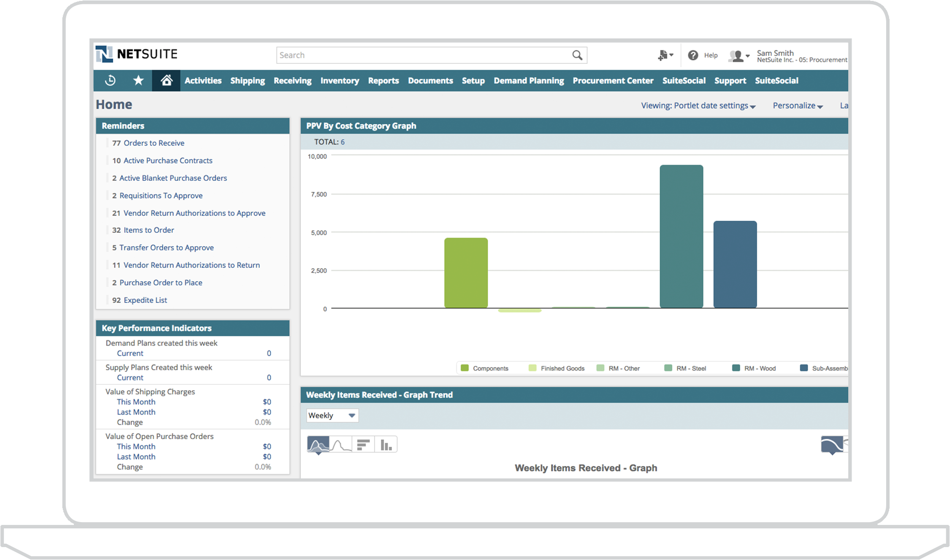Open the Recent Records history icon

110,81
